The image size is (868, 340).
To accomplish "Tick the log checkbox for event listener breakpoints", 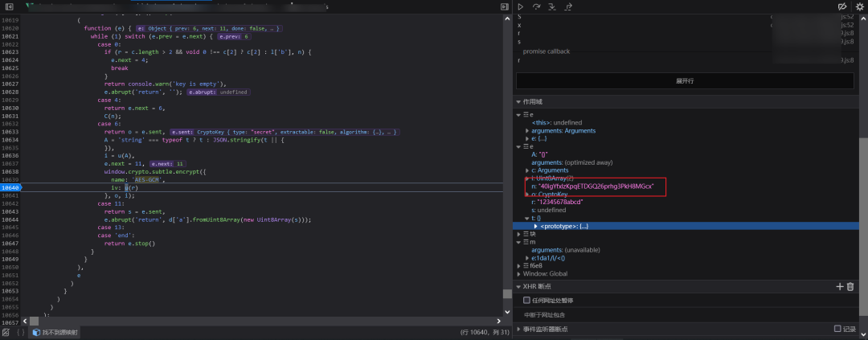I will pos(837,329).
